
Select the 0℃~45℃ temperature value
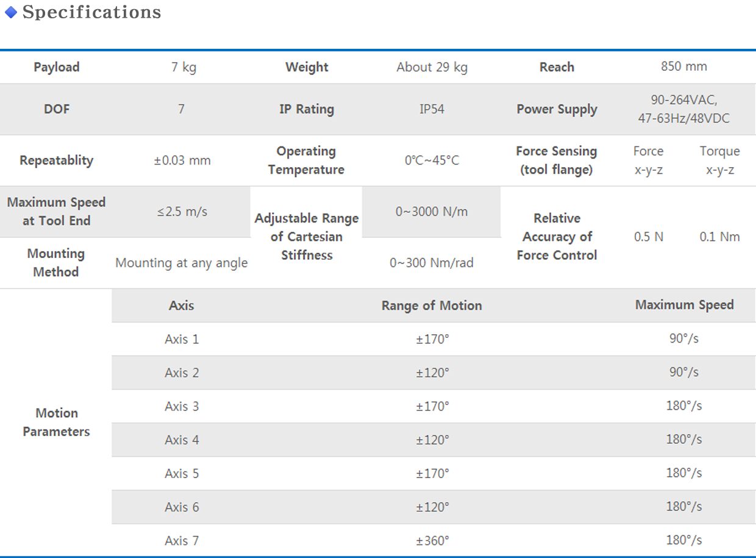click(432, 160)
